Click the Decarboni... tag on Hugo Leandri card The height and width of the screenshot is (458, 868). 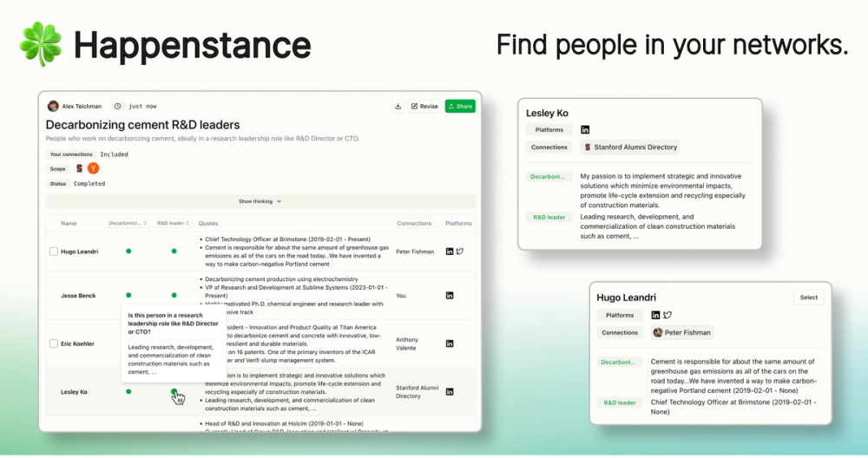click(x=618, y=363)
